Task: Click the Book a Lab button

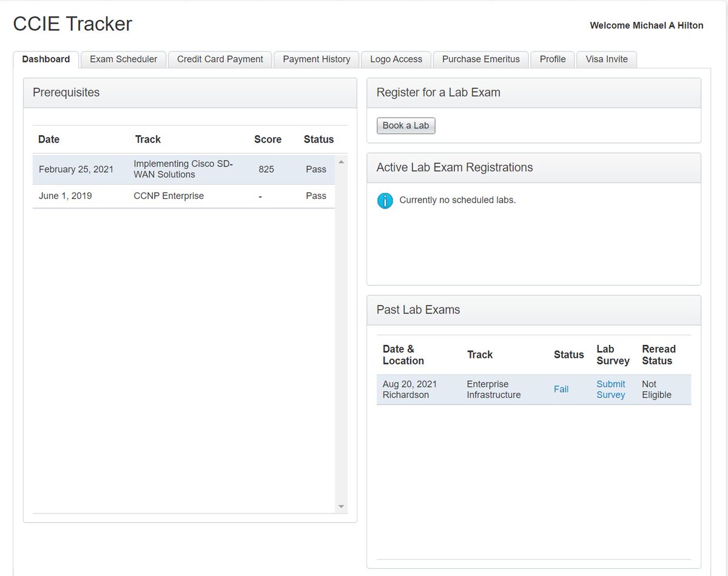Action: tap(406, 126)
